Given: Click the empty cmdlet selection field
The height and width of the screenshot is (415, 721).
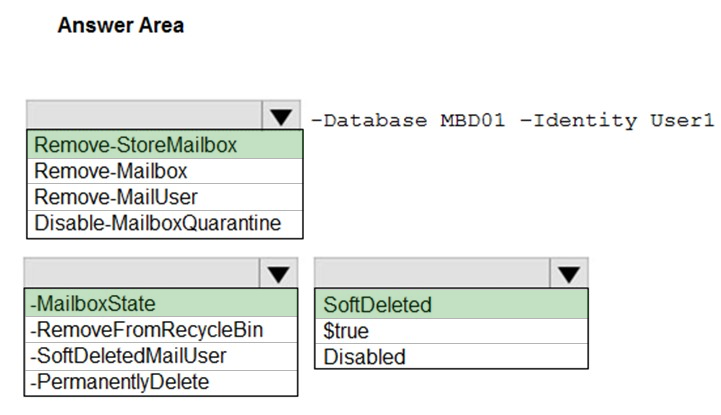Looking at the screenshot, I should pos(144,115).
